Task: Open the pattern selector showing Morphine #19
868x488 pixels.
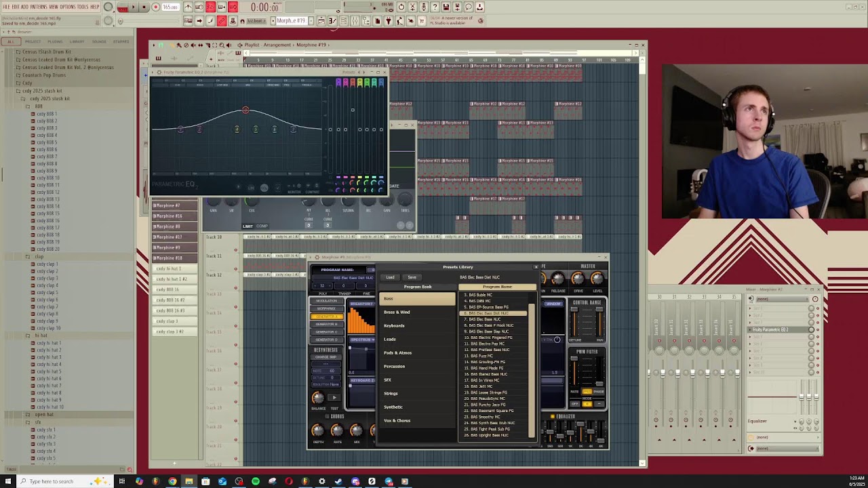Action: click(x=292, y=21)
